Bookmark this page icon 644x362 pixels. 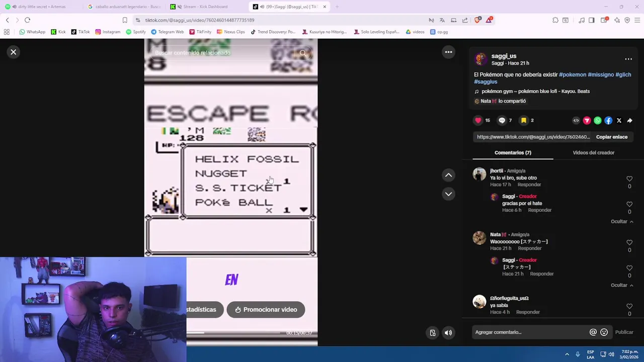(x=125, y=20)
